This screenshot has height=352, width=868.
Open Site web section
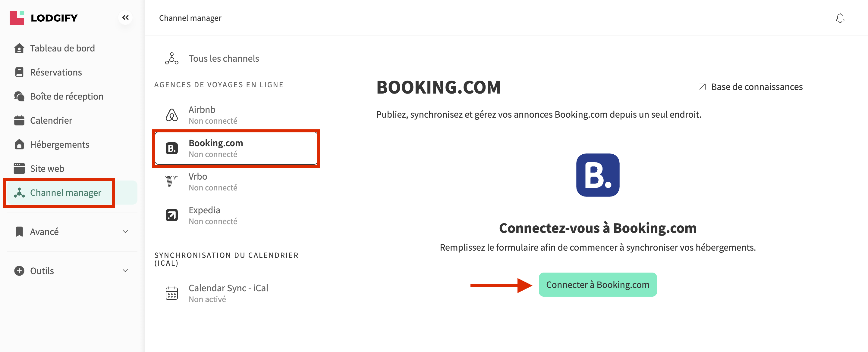click(47, 168)
